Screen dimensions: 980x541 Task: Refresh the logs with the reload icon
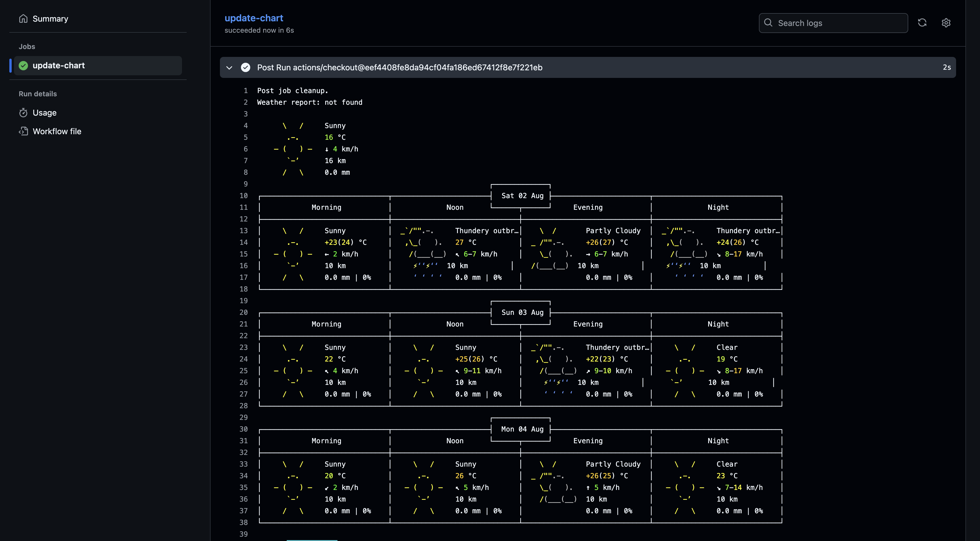tap(922, 23)
